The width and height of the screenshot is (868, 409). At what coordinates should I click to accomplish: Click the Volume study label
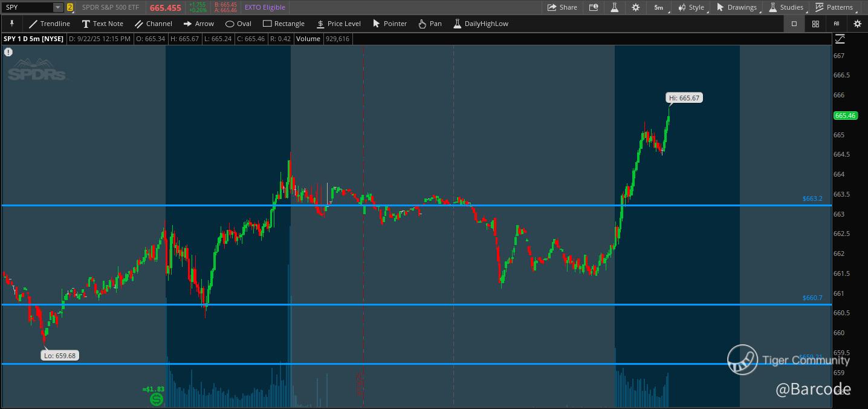(308, 39)
